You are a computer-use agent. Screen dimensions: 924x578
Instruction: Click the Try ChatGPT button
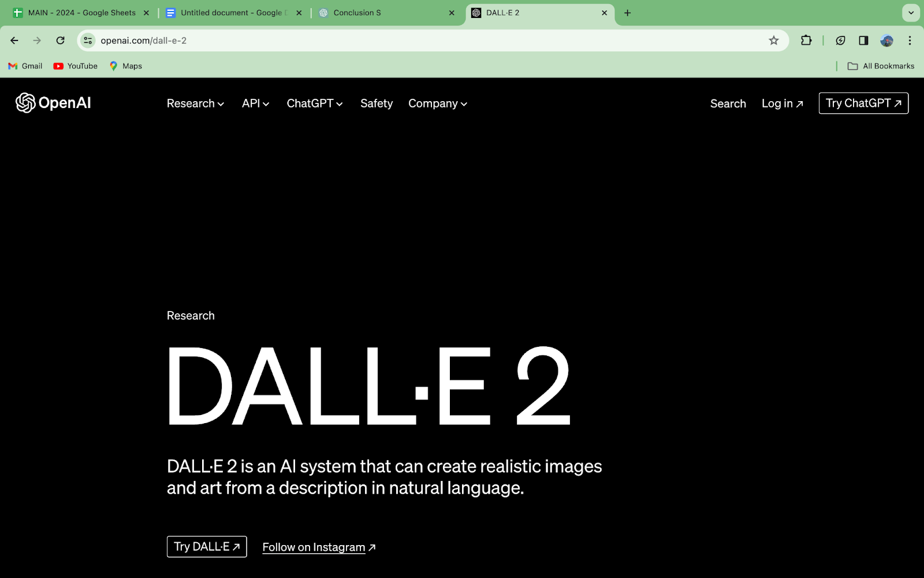863,103
